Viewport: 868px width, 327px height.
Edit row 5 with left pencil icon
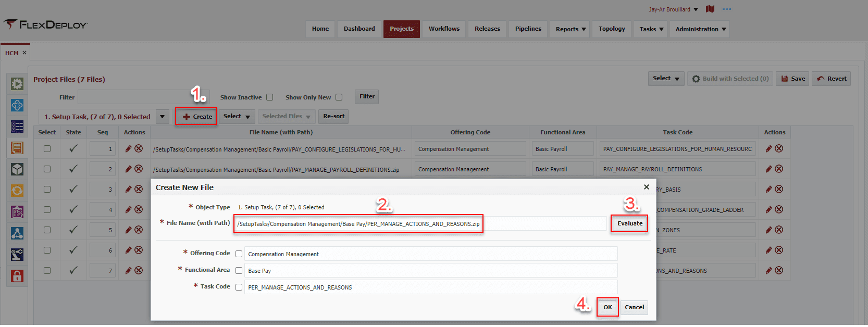(x=129, y=230)
